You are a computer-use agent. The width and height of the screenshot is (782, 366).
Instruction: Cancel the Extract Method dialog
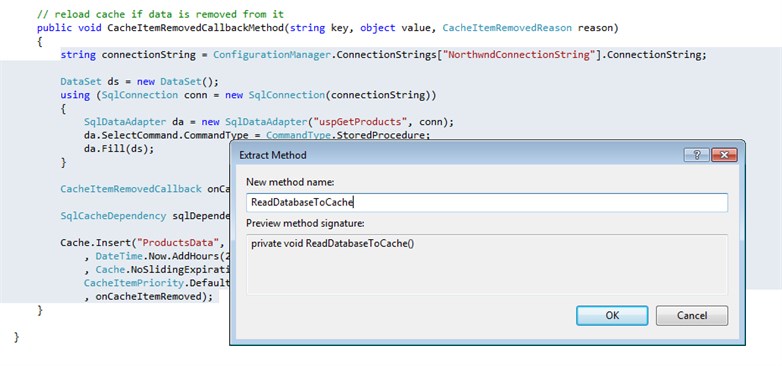(692, 316)
